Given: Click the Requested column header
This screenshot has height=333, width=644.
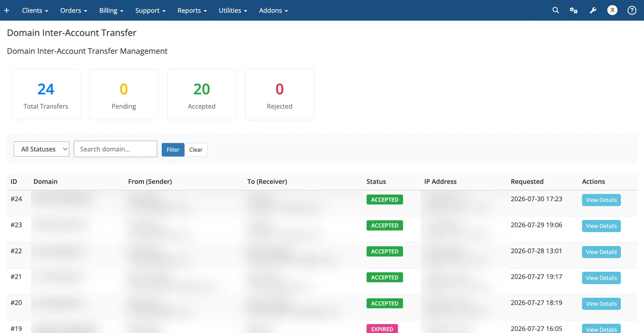Looking at the screenshot, I should [x=527, y=182].
